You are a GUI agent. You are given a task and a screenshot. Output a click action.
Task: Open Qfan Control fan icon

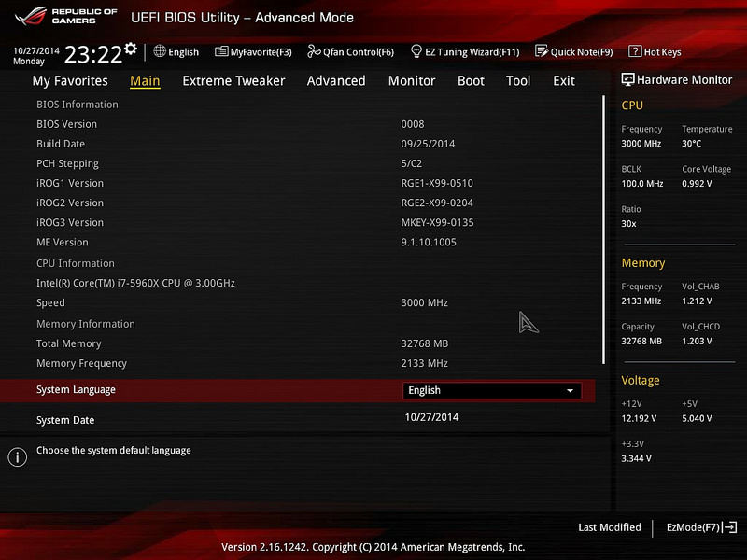click(x=314, y=51)
